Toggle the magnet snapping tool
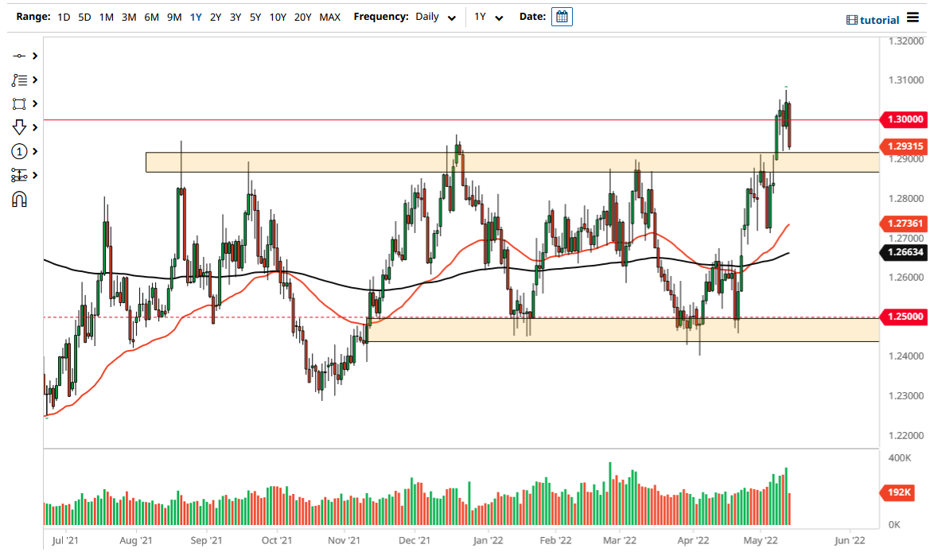 coord(20,199)
